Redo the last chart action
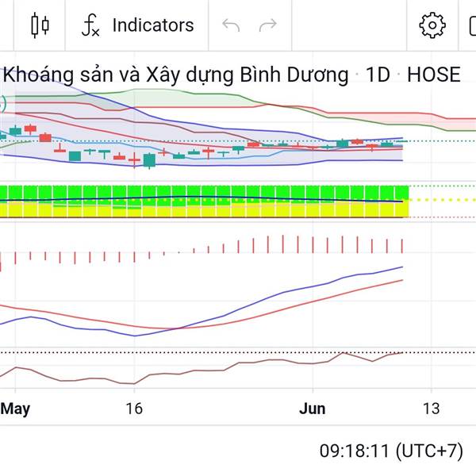 268,25
